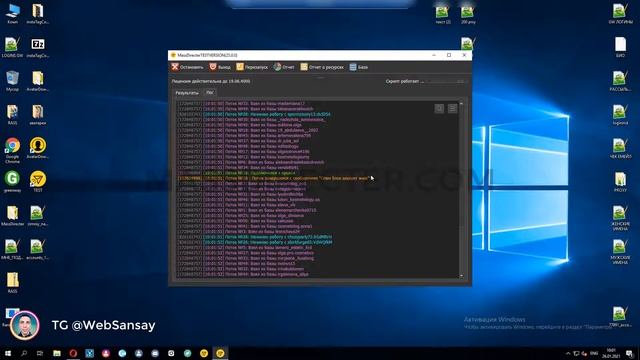
Task: Click the Скрипт работает progress bar
Action: pyautogui.click(x=446, y=81)
